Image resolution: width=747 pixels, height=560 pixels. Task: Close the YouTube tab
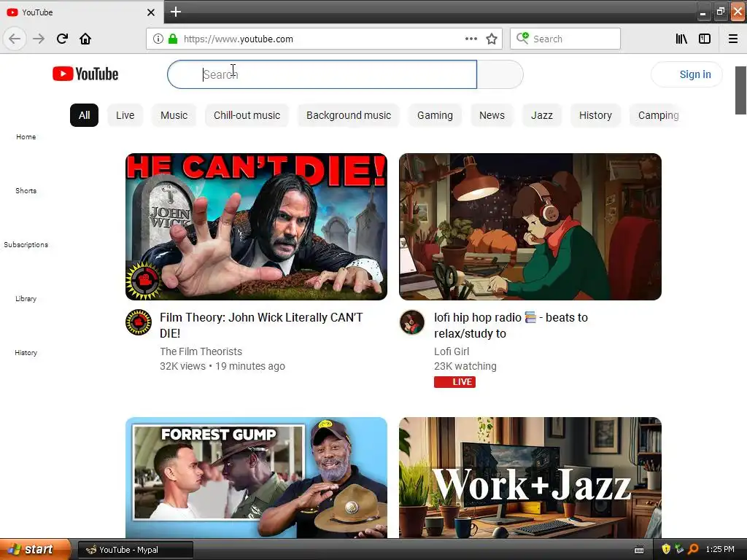click(151, 12)
